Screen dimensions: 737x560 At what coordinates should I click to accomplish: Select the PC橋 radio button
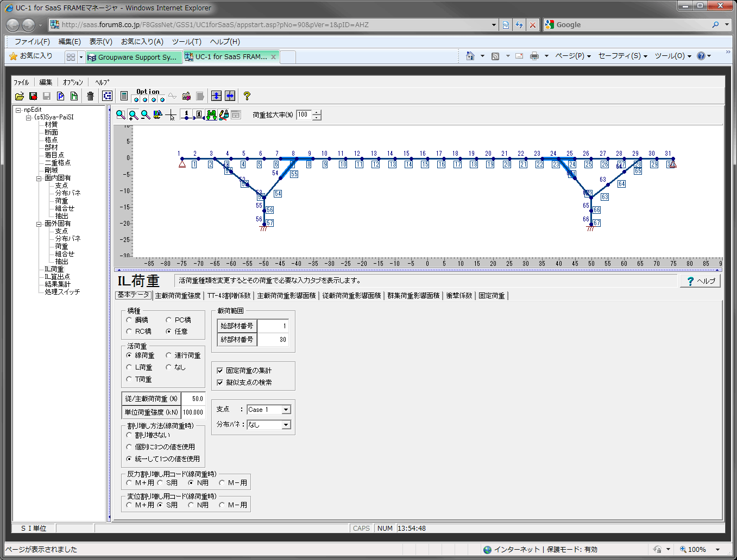pos(169,320)
